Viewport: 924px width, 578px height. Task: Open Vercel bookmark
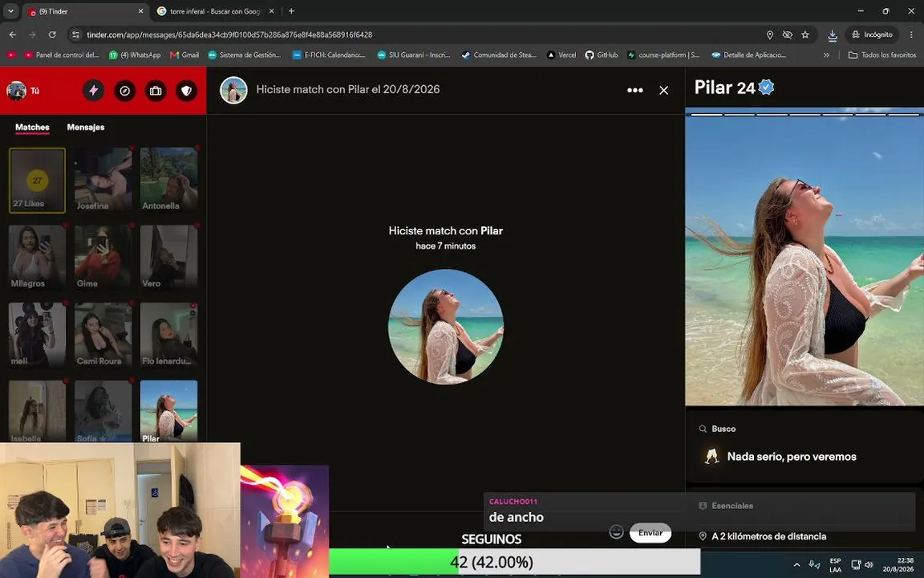pos(561,55)
